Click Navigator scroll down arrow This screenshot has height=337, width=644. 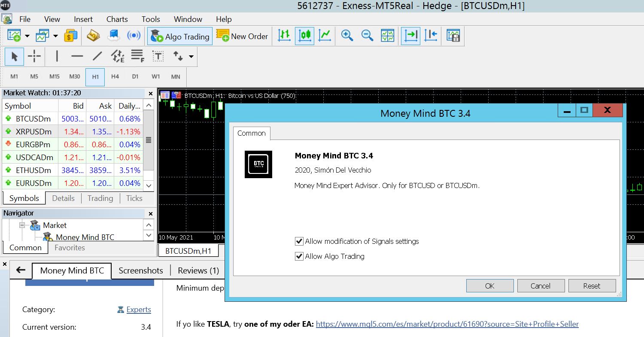click(149, 235)
